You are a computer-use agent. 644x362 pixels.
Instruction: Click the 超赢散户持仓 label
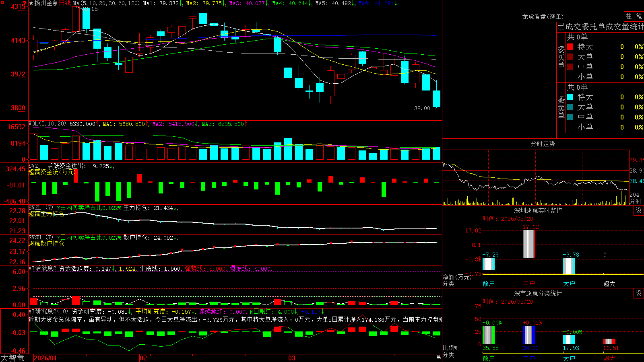[46, 243]
